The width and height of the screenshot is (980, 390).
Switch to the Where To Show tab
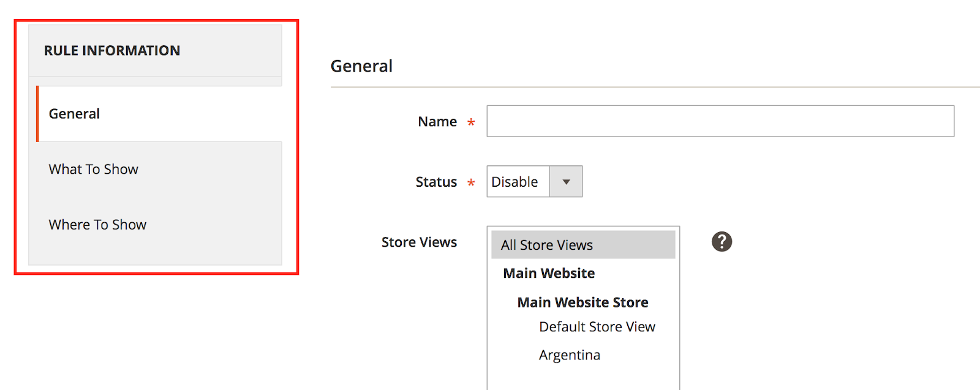point(159,225)
